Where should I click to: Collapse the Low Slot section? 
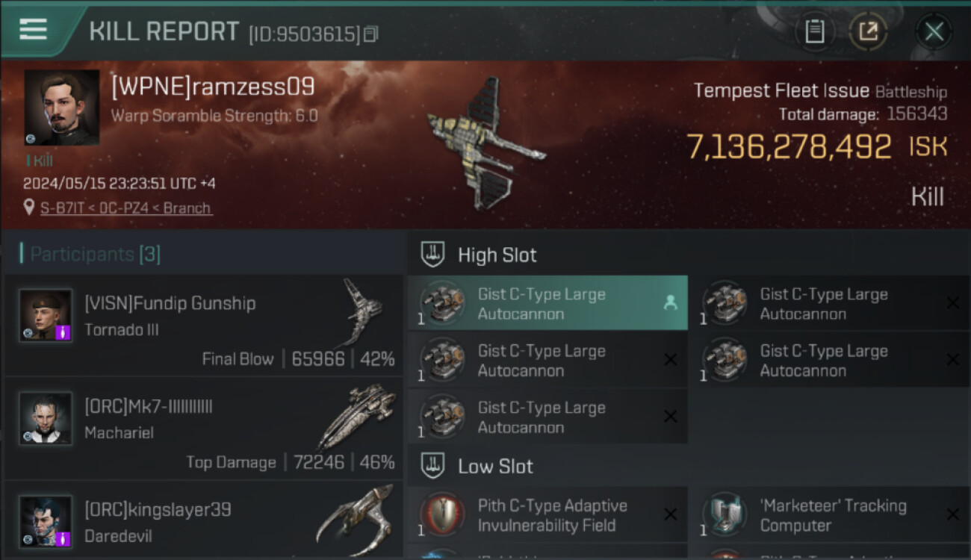(477, 467)
